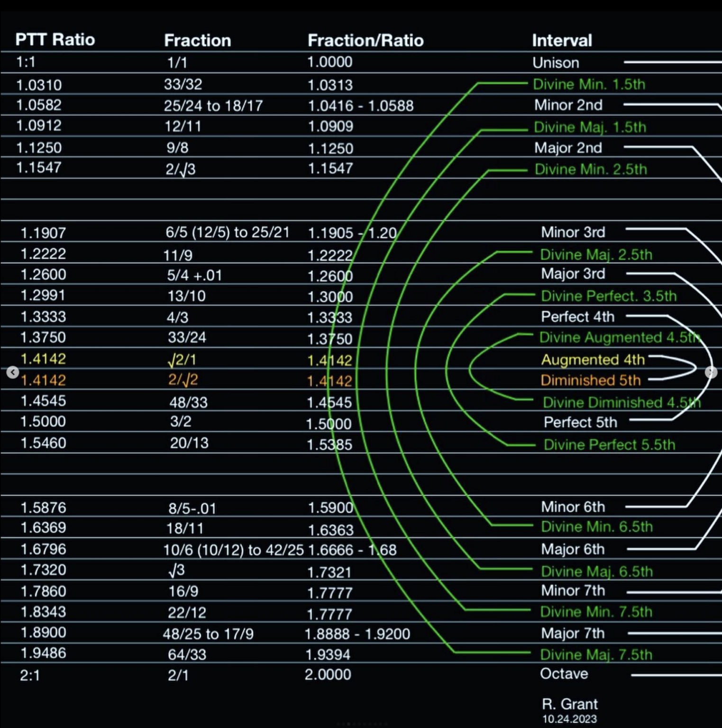The height and width of the screenshot is (728, 722).
Task: Click the Divine Perfect 5.5th label
Action: click(x=609, y=445)
